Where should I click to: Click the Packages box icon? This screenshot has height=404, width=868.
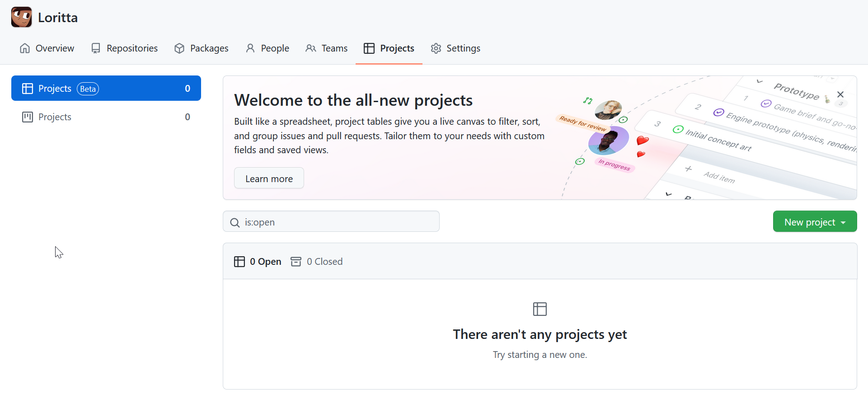coord(179,48)
